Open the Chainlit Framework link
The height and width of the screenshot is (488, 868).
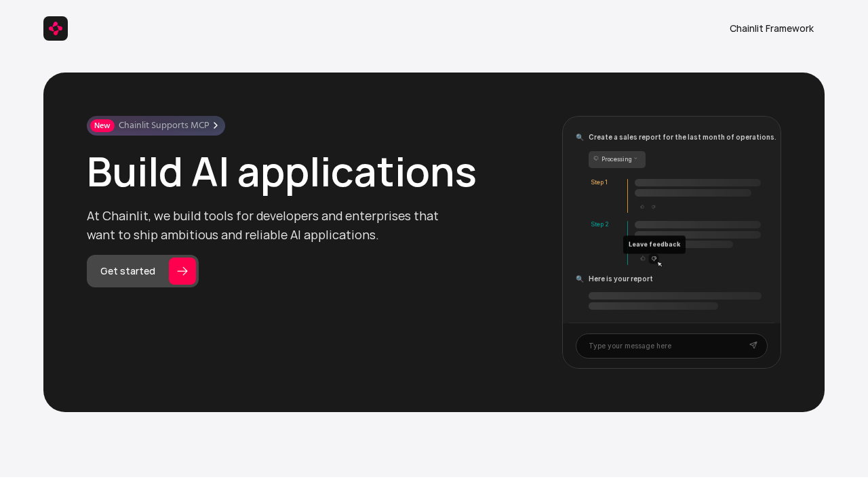pos(771,28)
